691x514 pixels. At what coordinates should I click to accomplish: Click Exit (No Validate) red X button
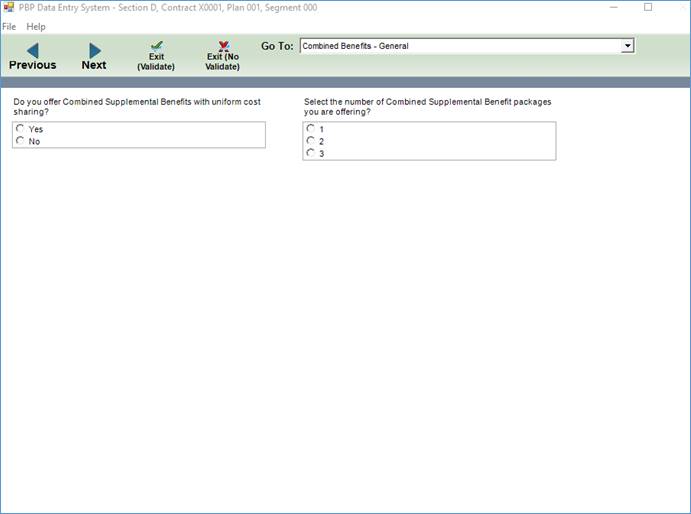pyautogui.click(x=223, y=56)
